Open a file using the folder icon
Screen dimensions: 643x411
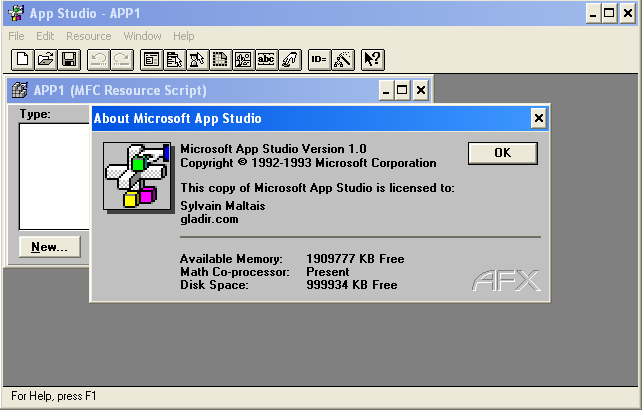[x=46, y=60]
